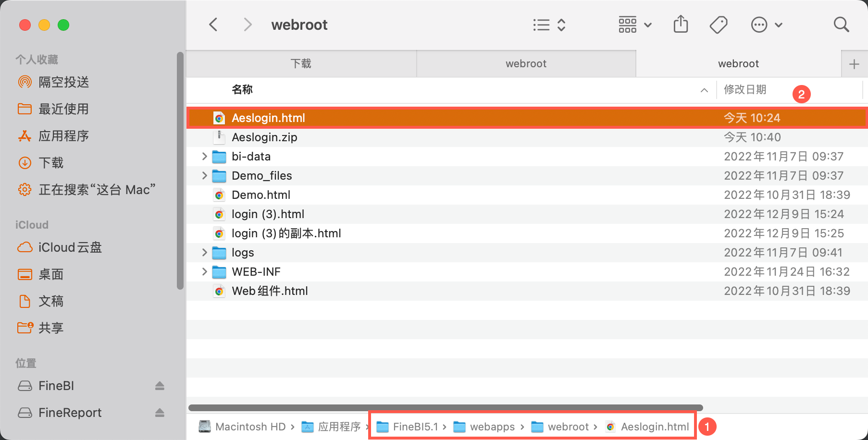Switch to the 下载 tab

click(x=301, y=63)
